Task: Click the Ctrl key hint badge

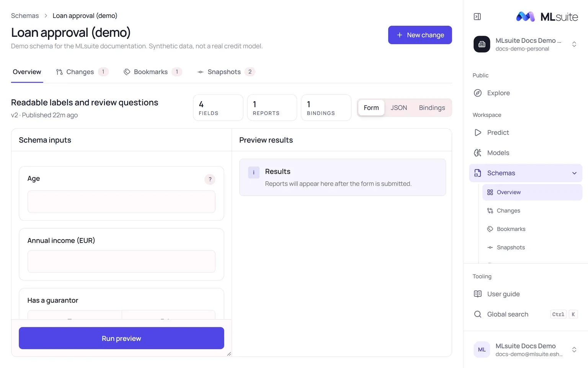Action: tap(558, 314)
